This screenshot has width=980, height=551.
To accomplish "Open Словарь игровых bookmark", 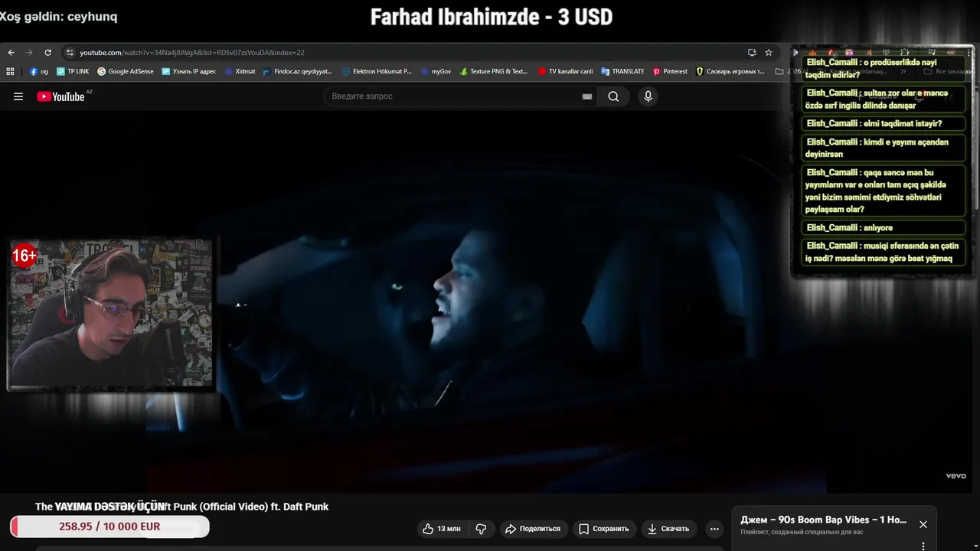I will pyautogui.click(x=730, y=71).
